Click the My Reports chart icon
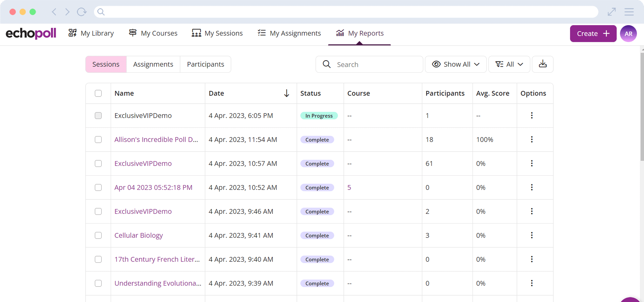 (340, 33)
